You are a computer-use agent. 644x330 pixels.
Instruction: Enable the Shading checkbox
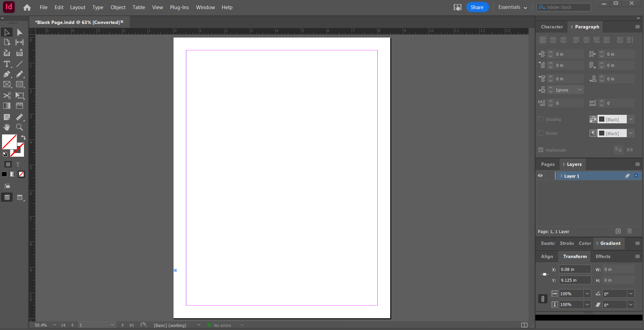click(x=541, y=119)
